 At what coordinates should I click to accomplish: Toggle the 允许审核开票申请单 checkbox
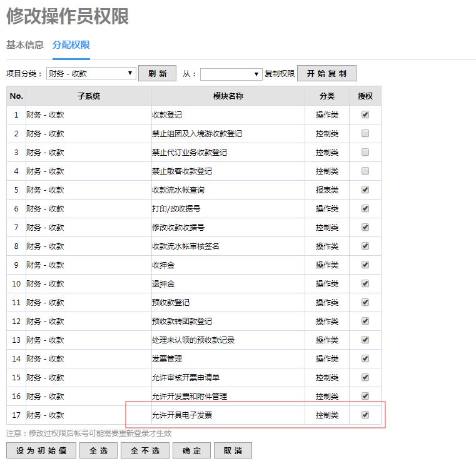[x=365, y=378]
